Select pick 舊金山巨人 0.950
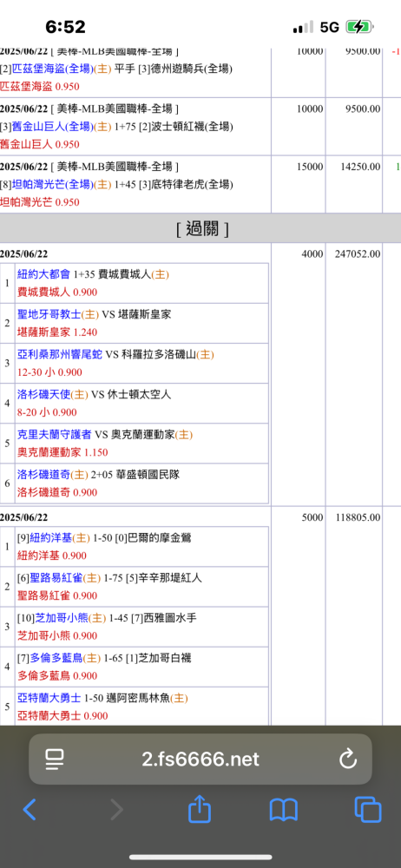Viewport: 401px width, 868px height. point(40,144)
